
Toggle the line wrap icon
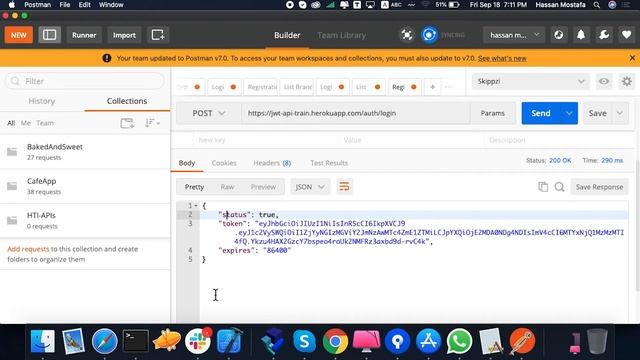(344, 187)
